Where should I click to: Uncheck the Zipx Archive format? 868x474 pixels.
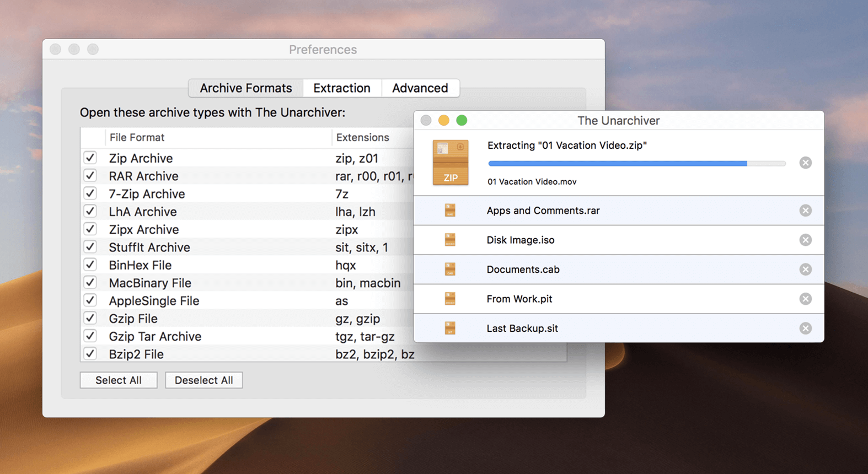[x=90, y=229]
